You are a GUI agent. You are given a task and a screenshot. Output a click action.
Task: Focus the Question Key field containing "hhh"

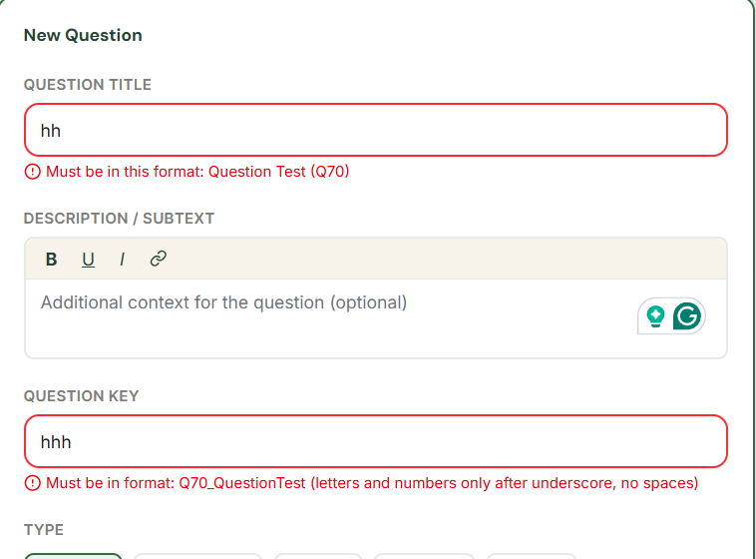[375, 441]
